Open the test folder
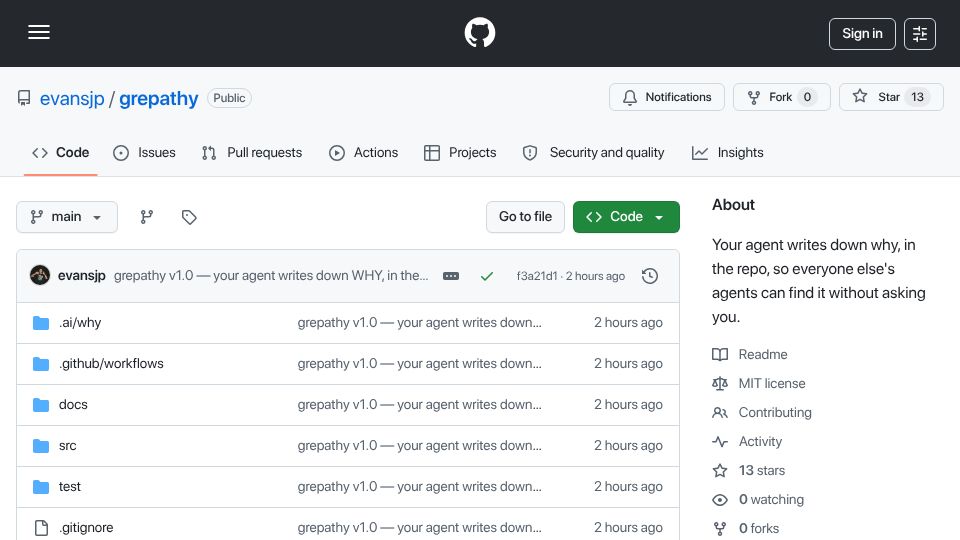Image resolution: width=960 pixels, height=540 pixels. pyautogui.click(x=69, y=487)
